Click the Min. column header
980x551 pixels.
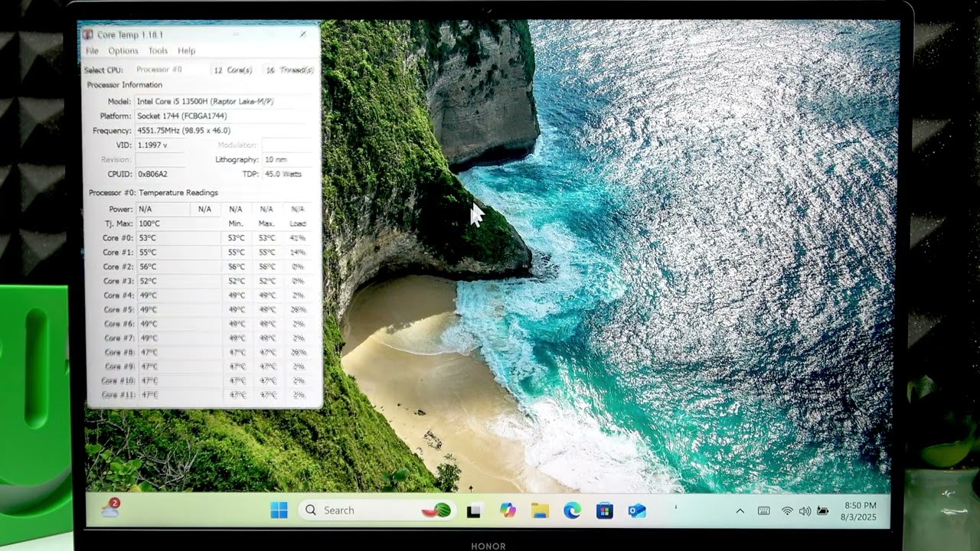pos(236,223)
